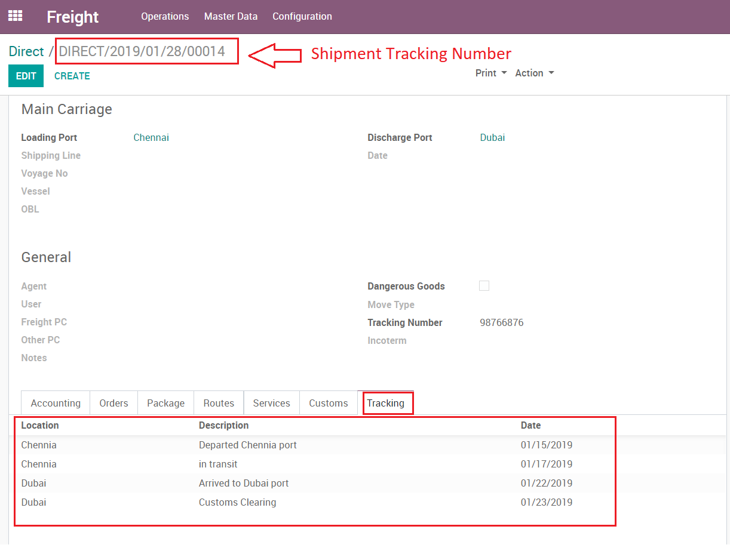730x560 pixels.
Task: Switch to the Package tab
Action: tap(165, 403)
